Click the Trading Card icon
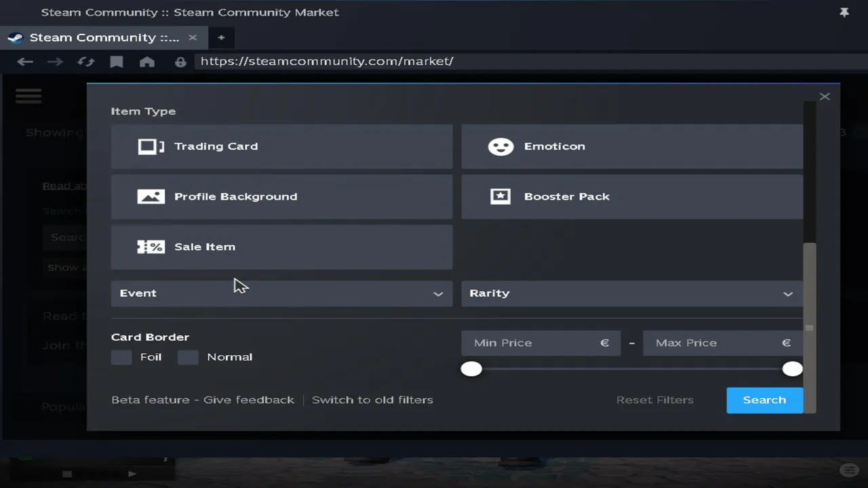 pyautogui.click(x=151, y=146)
